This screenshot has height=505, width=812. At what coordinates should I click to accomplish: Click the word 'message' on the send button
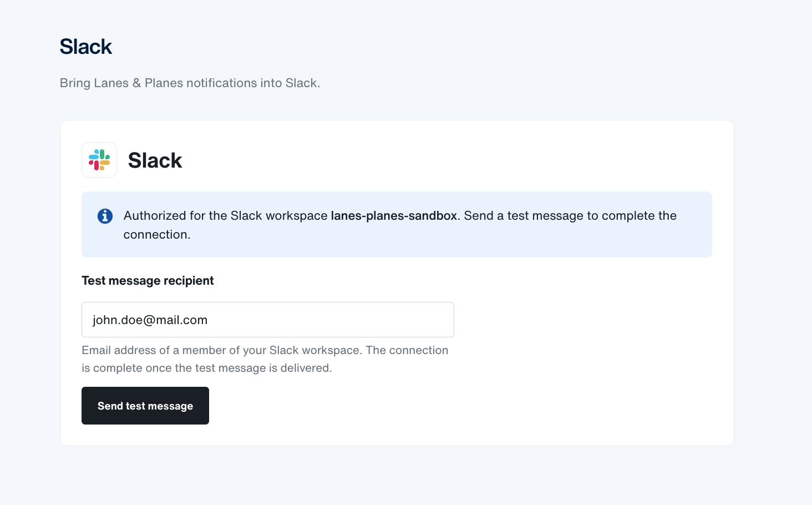point(170,406)
